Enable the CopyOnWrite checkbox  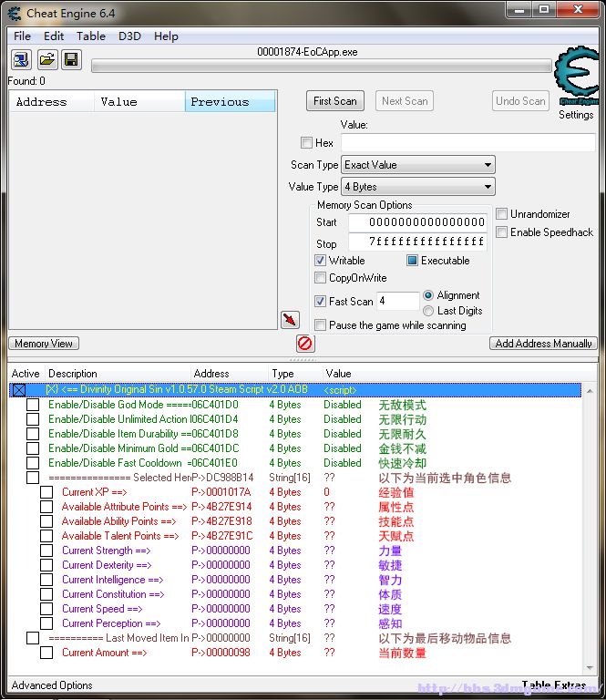(x=320, y=278)
